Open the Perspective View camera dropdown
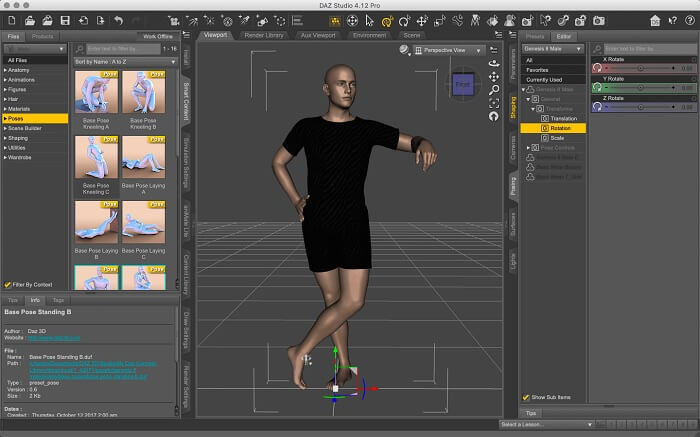The image size is (700, 437). tap(448, 50)
